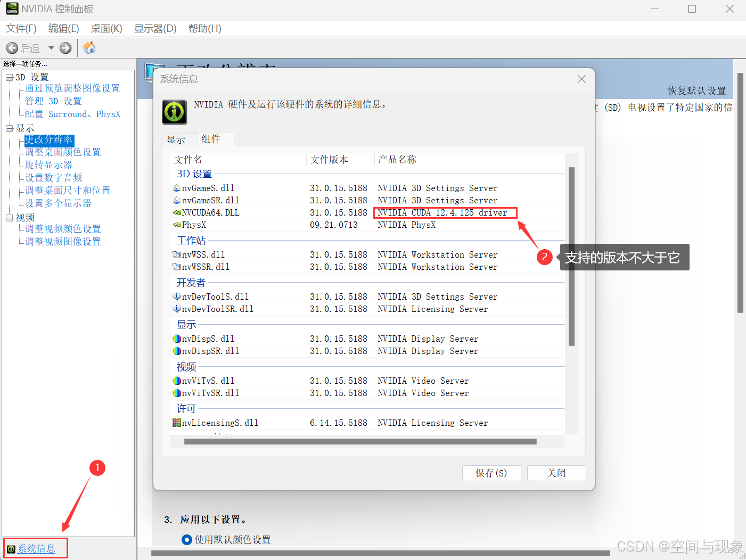Open the back history dropdown arrow
Viewport: 746px width, 560px height.
[52, 48]
